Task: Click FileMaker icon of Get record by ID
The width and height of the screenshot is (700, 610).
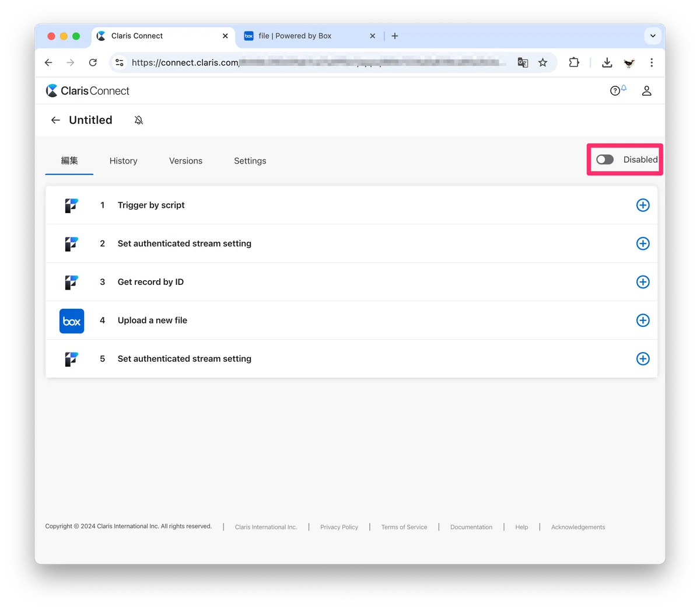Action: (71, 283)
